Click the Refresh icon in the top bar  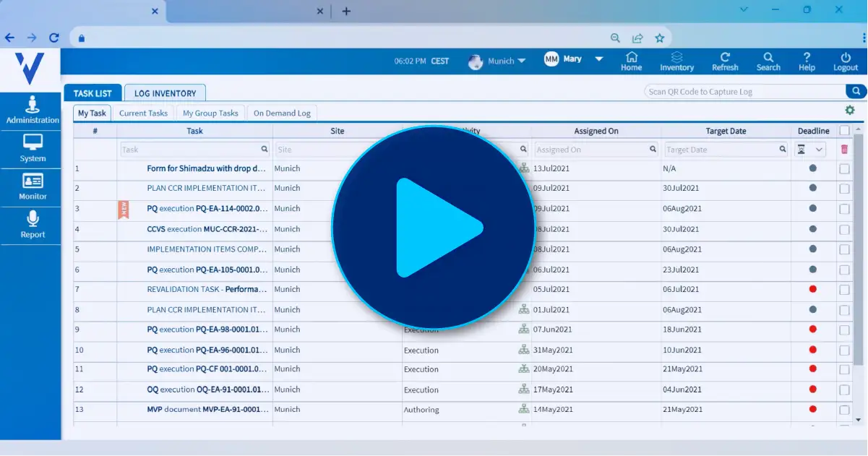coord(725,61)
